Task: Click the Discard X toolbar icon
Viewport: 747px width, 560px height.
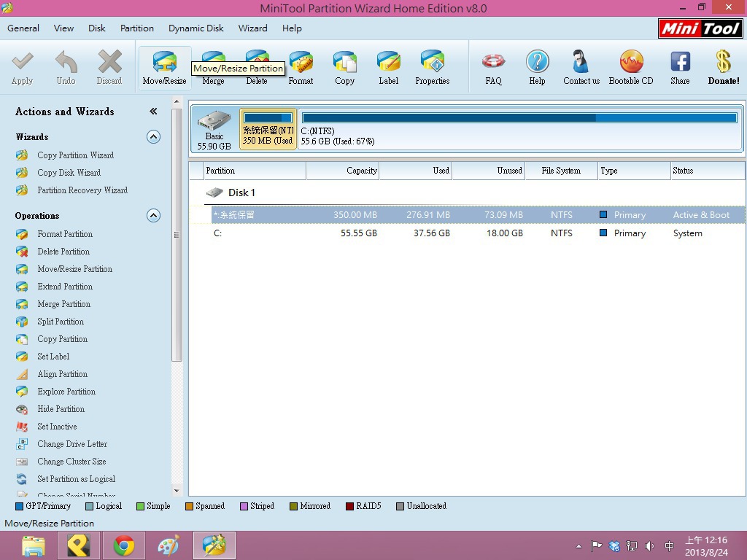Action: coord(109,62)
